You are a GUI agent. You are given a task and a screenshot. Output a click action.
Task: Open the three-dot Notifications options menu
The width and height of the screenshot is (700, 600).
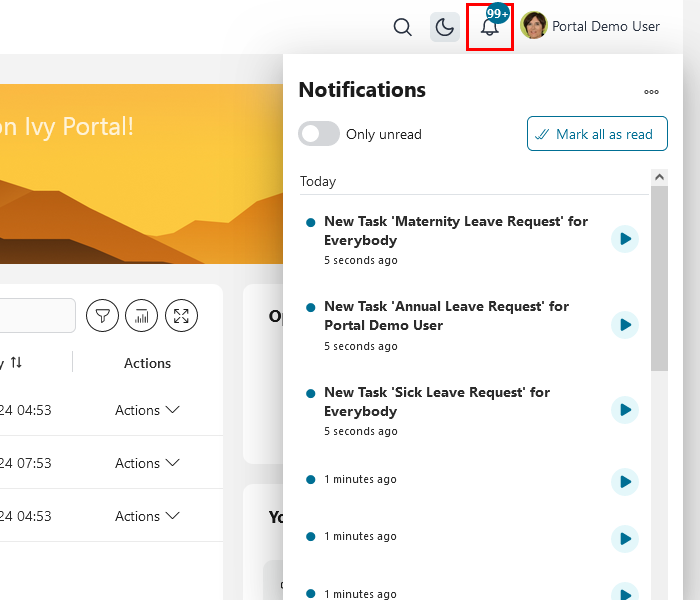tap(651, 92)
